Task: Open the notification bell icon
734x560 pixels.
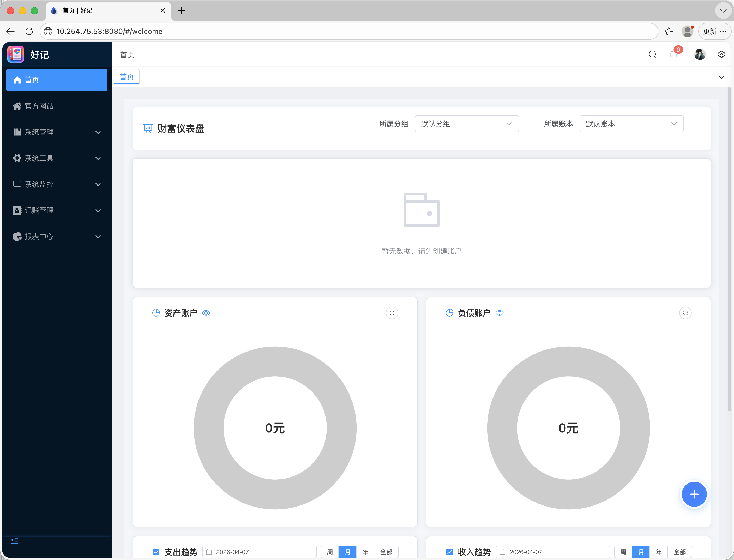Action: 673,54
